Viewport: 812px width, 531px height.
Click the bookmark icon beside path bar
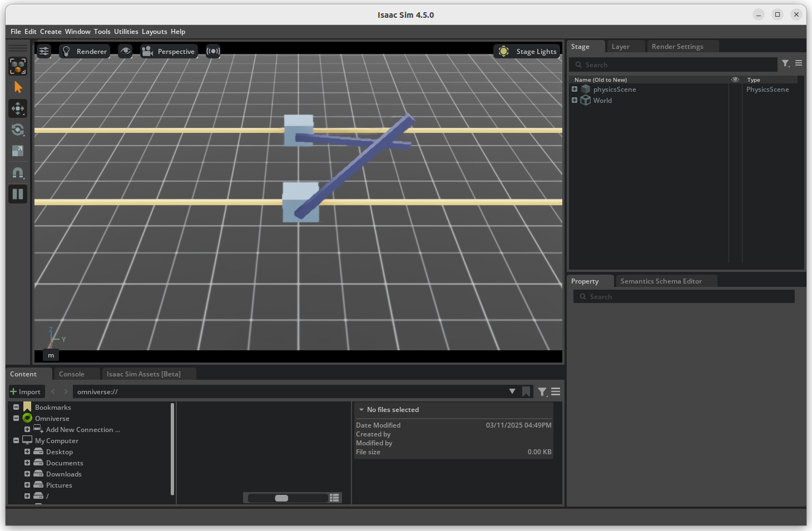tap(526, 392)
